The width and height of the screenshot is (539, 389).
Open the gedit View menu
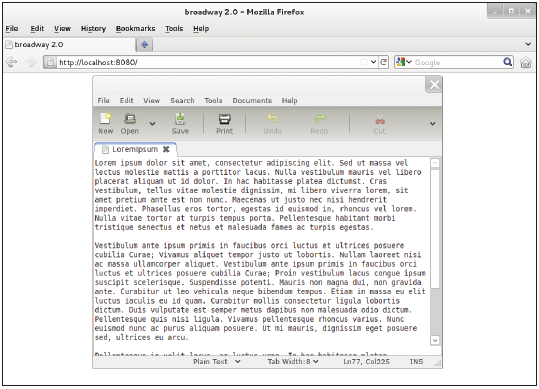click(152, 100)
